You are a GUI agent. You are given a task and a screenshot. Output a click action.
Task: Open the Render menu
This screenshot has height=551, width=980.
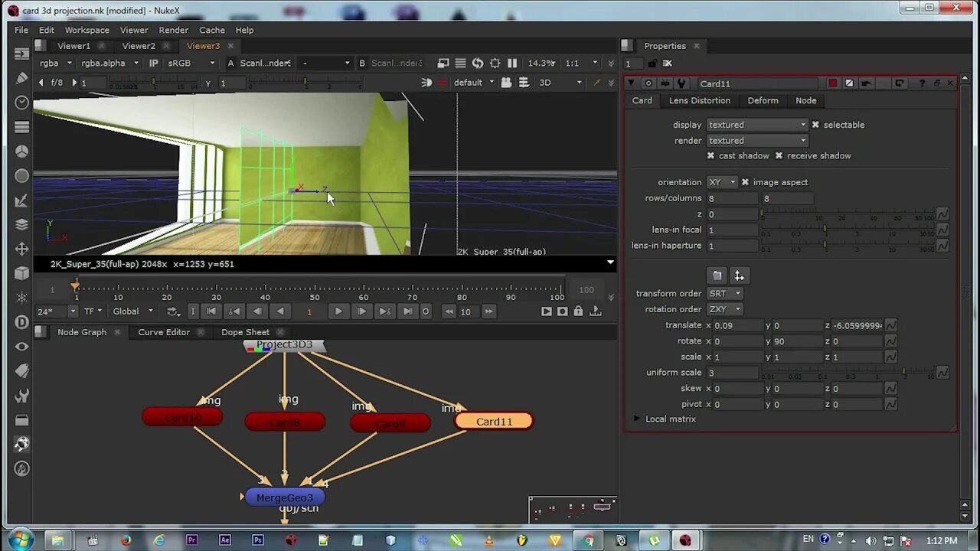click(x=173, y=30)
